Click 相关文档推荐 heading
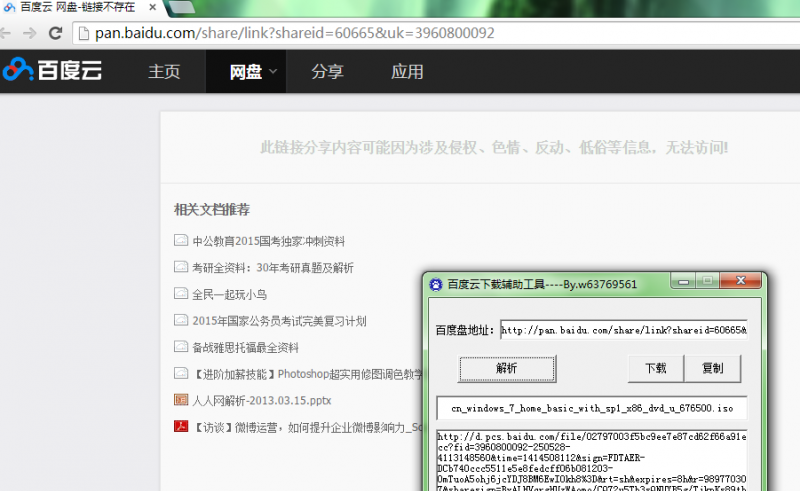 pos(212,209)
